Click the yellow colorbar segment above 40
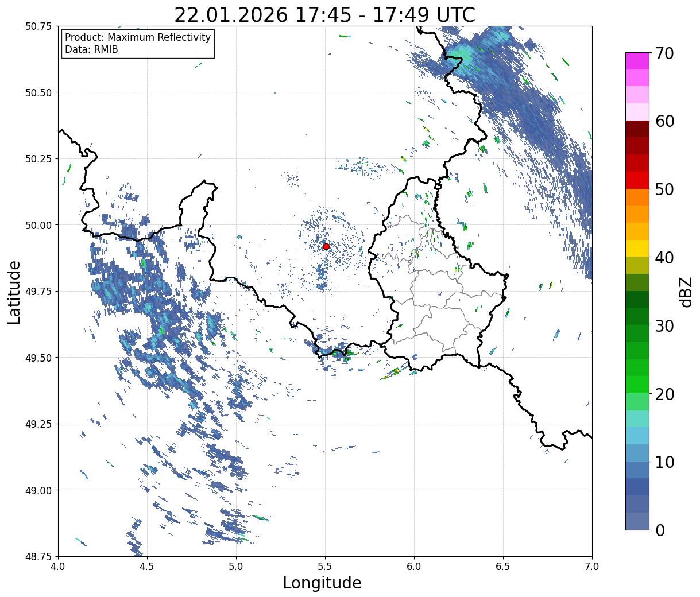Screen dimensions: 700x597 pyautogui.click(x=637, y=248)
